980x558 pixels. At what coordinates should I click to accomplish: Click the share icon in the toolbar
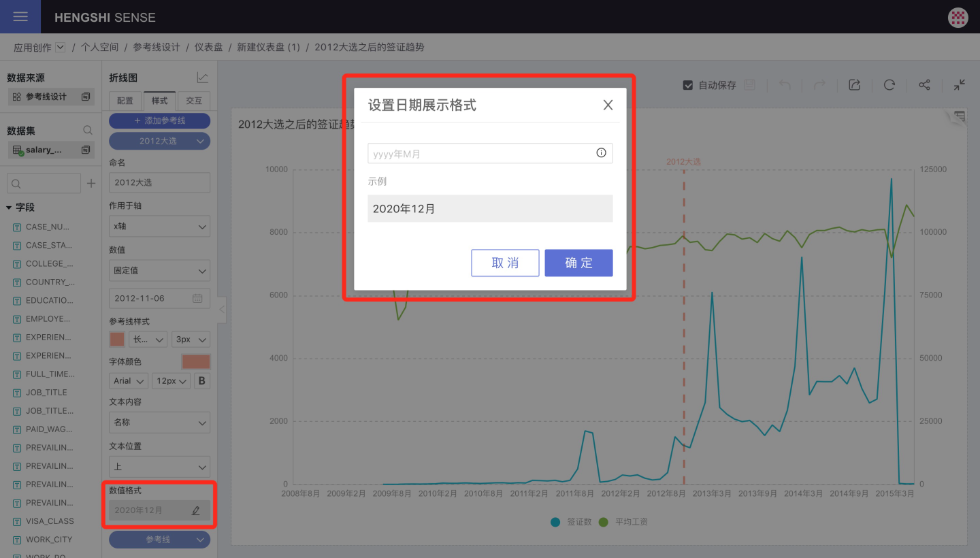924,85
